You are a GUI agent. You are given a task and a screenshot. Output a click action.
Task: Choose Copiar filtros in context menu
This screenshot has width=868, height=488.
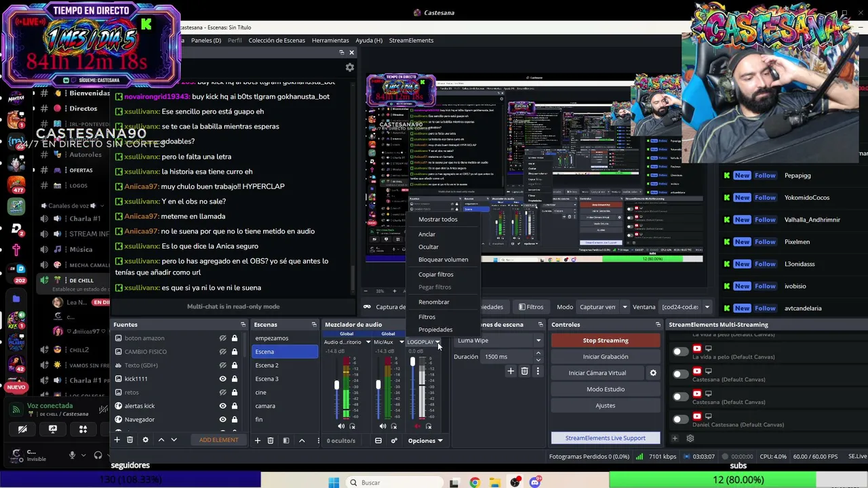pos(436,274)
